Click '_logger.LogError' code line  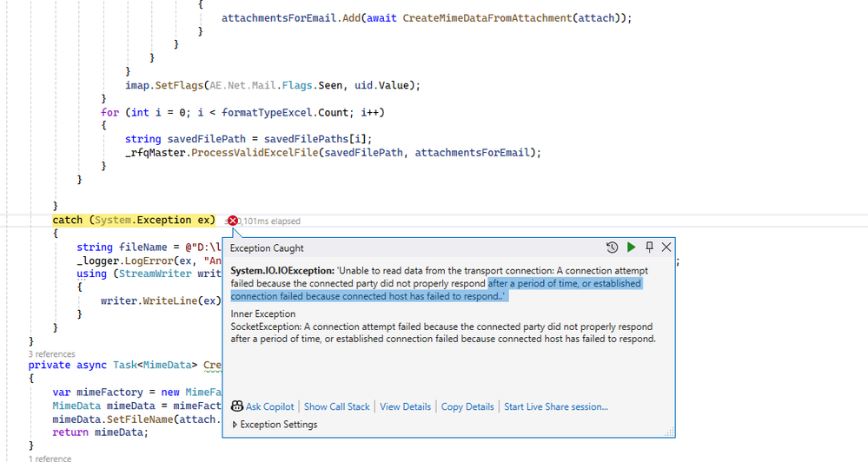tap(149, 261)
